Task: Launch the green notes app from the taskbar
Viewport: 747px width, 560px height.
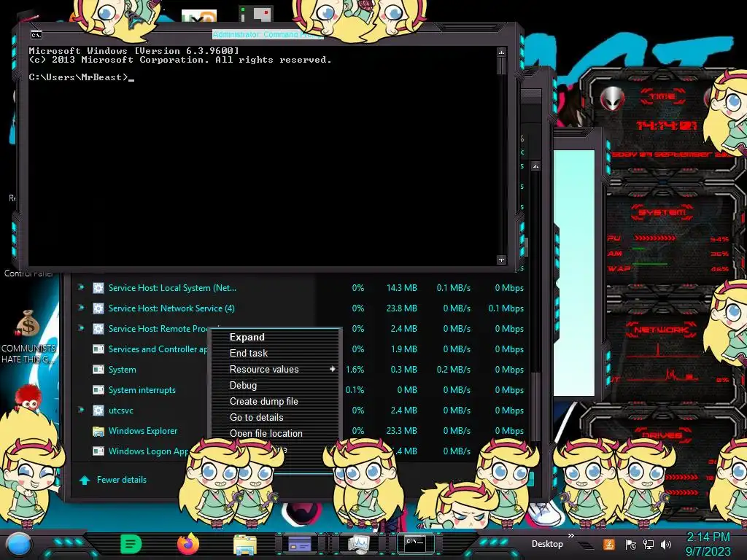Action: point(131,544)
